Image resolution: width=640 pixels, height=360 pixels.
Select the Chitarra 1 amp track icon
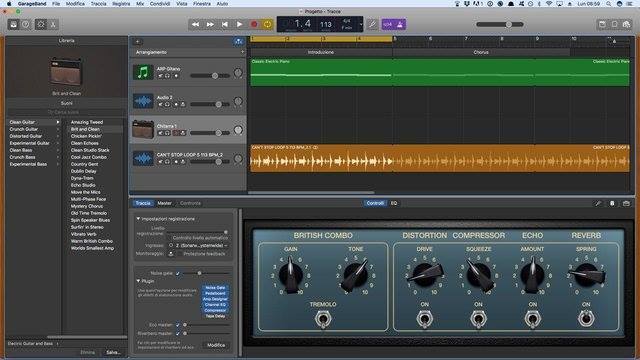coord(143,129)
